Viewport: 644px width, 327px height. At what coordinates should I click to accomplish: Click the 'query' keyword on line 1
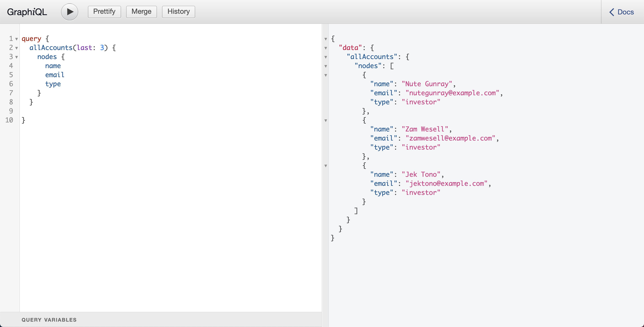[31, 39]
